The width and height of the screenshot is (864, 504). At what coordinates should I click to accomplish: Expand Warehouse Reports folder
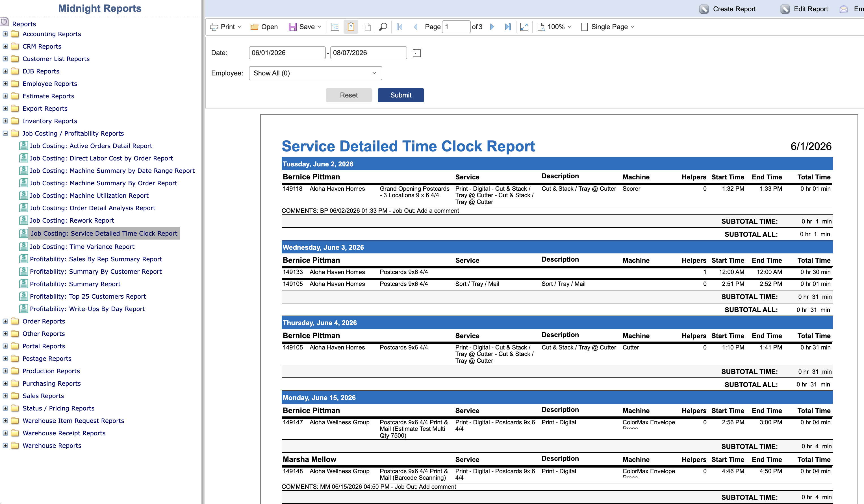click(5, 446)
